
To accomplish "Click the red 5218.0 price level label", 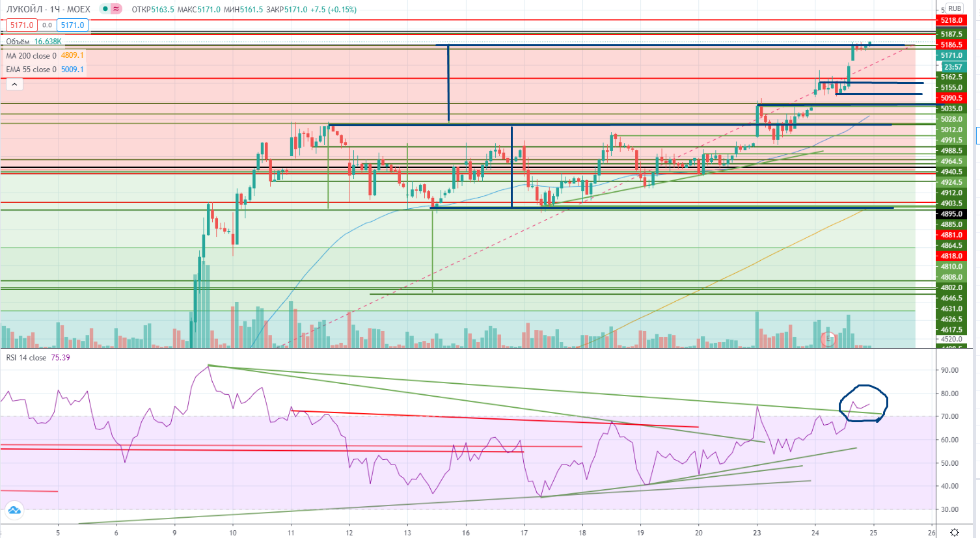I will [x=951, y=21].
